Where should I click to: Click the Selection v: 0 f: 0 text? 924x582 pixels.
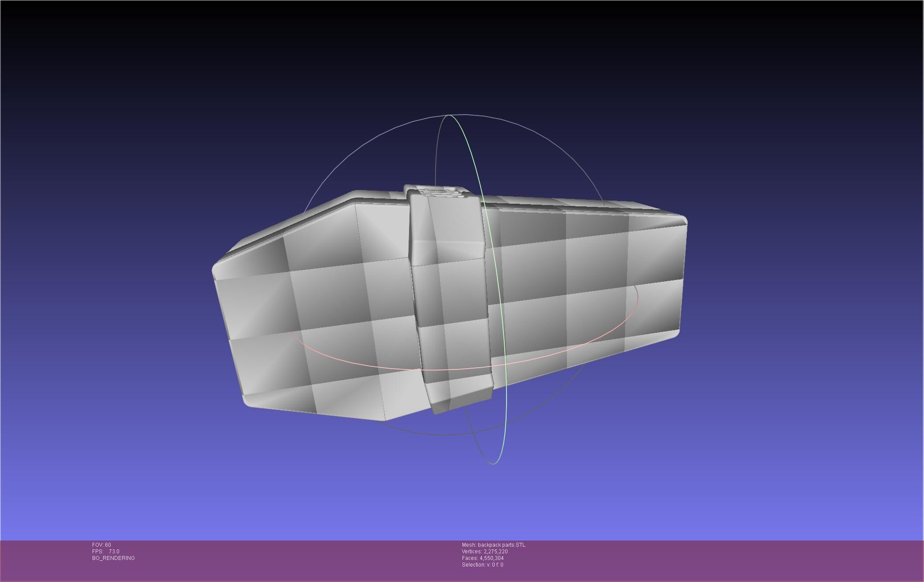(x=482, y=565)
